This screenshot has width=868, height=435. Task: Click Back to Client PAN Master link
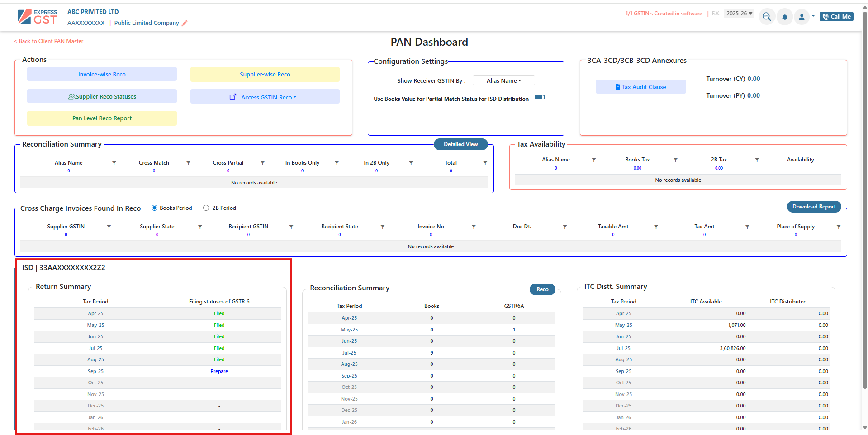[x=49, y=41]
